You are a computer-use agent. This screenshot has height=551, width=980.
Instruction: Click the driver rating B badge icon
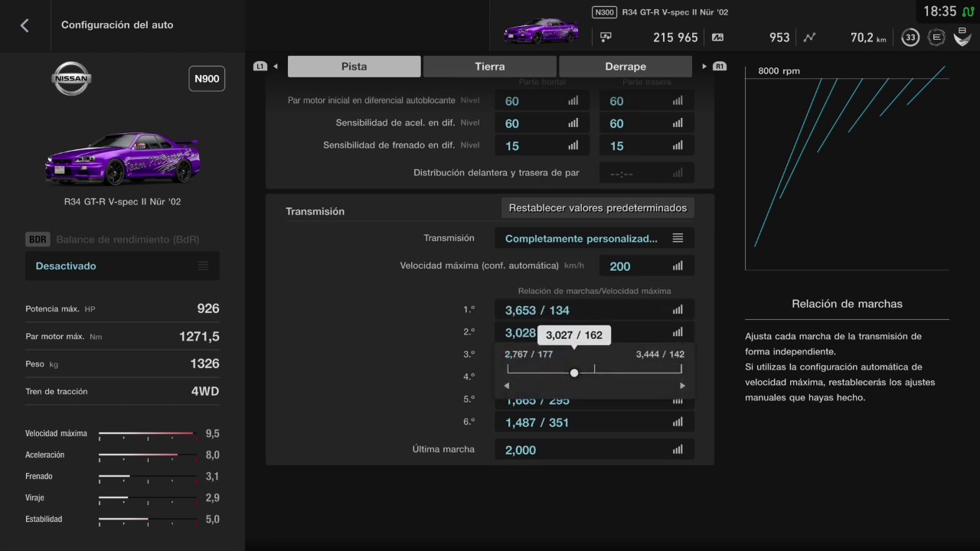[x=962, y=37]
